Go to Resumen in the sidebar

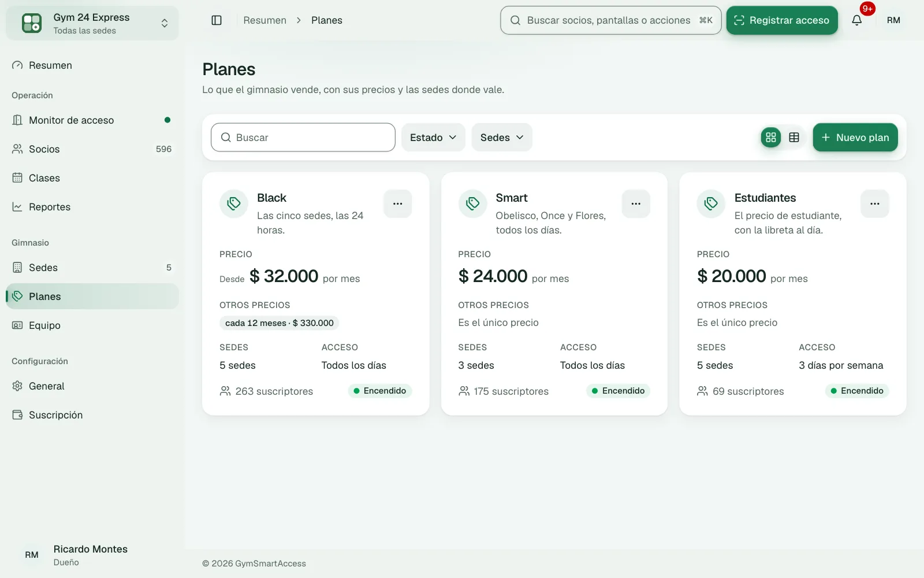pyautogui.click(x=92, y=65)
